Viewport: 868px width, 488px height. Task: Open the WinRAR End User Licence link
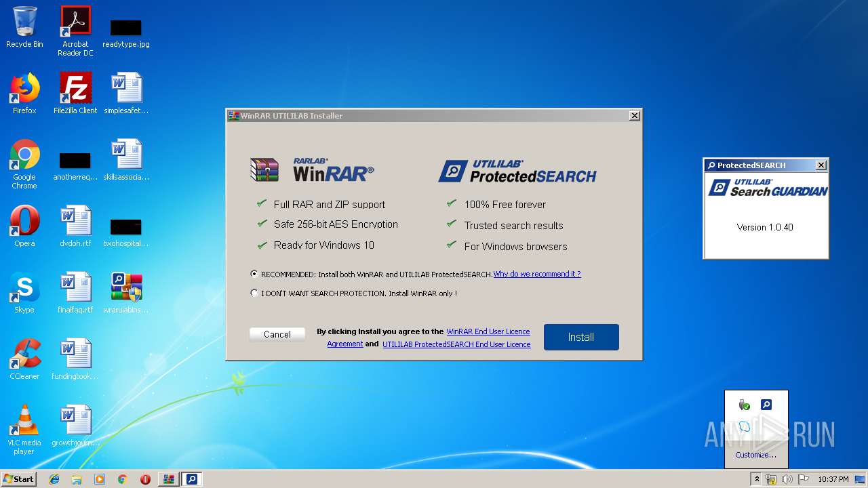[x=488, y=331]
